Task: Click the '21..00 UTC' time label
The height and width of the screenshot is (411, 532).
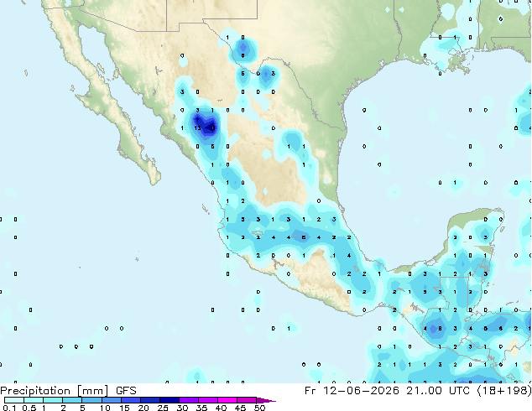Action: point(438,391)
